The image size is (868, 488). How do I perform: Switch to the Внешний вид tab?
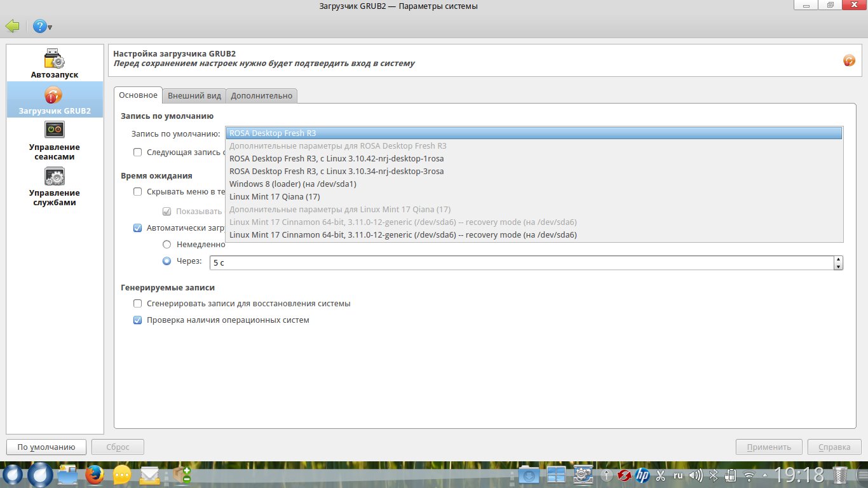[x=194, y=96]
